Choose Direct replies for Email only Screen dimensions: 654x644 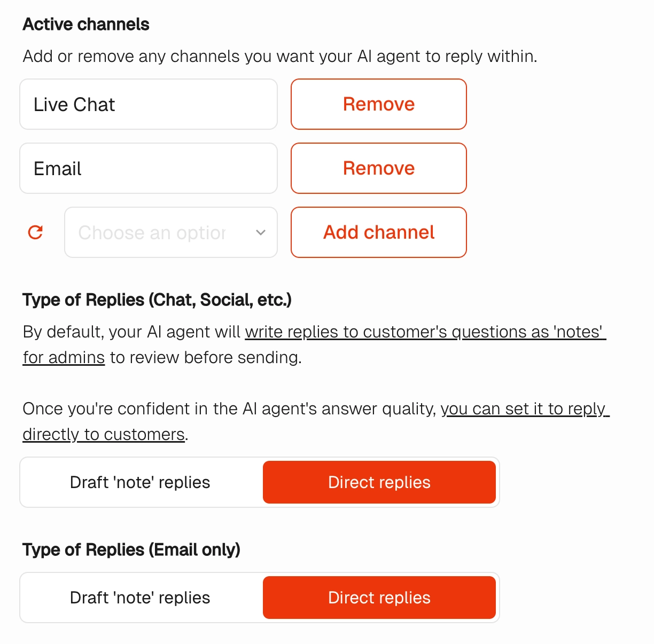pyautogui.click(x=379, y=598)
